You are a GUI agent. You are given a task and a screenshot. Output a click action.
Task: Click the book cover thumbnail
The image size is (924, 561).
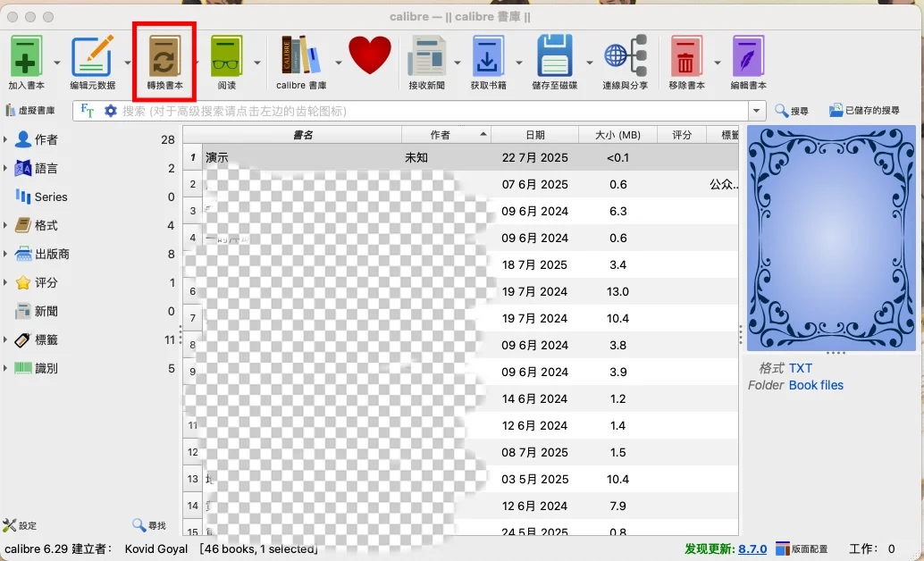(x=831, y=239)
